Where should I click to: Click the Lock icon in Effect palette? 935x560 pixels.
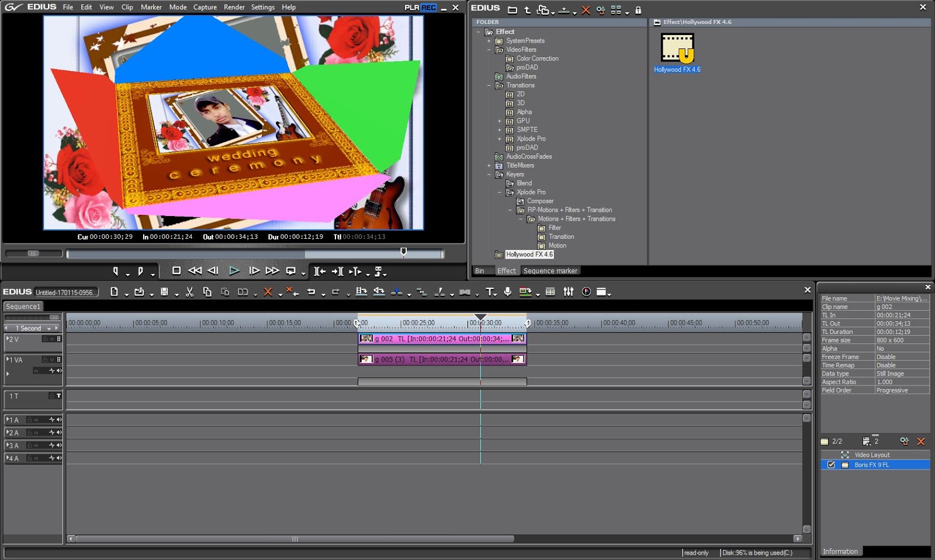pos(638,10)
